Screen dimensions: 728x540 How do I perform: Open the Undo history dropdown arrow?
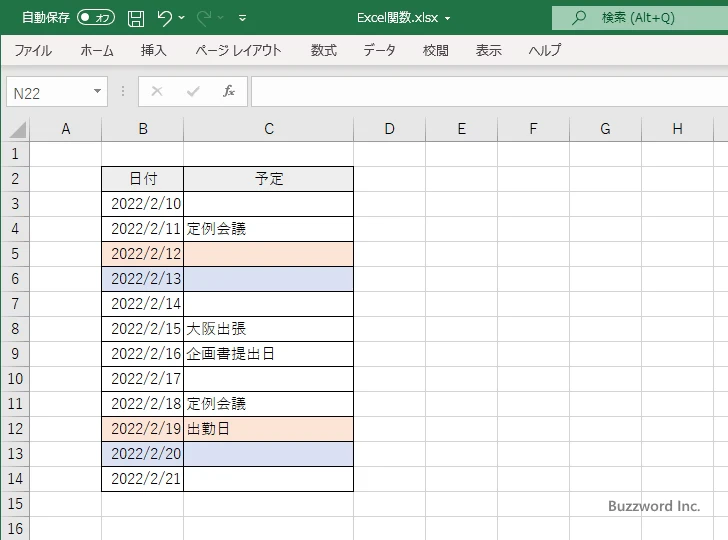(182, 18)
